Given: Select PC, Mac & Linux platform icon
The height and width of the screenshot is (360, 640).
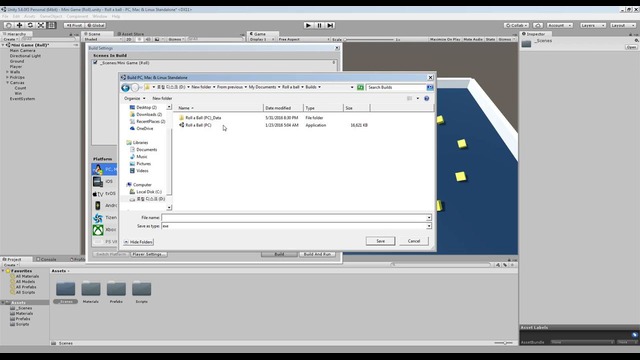Looking at the screenshot, I should click(x=98, y=169).
